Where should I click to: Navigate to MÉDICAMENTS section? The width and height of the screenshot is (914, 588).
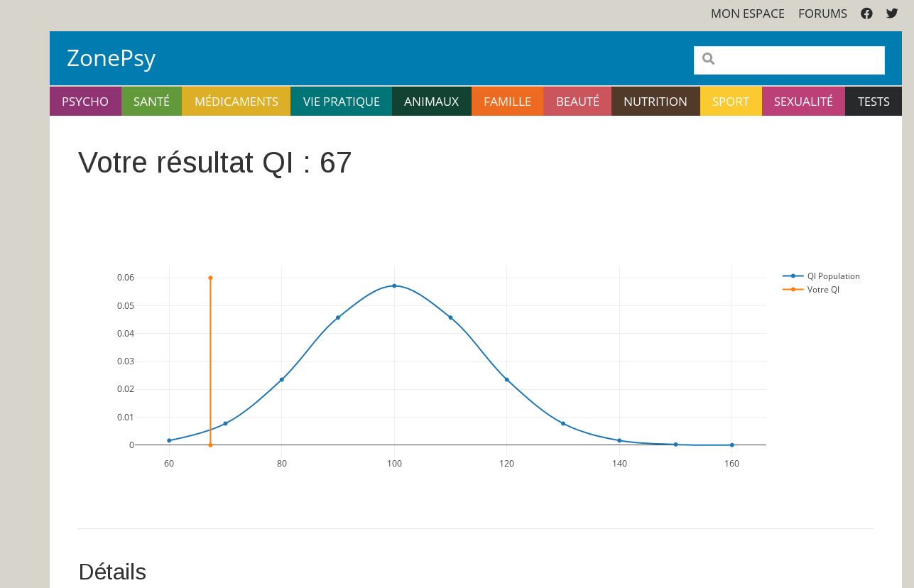point(236,102)
